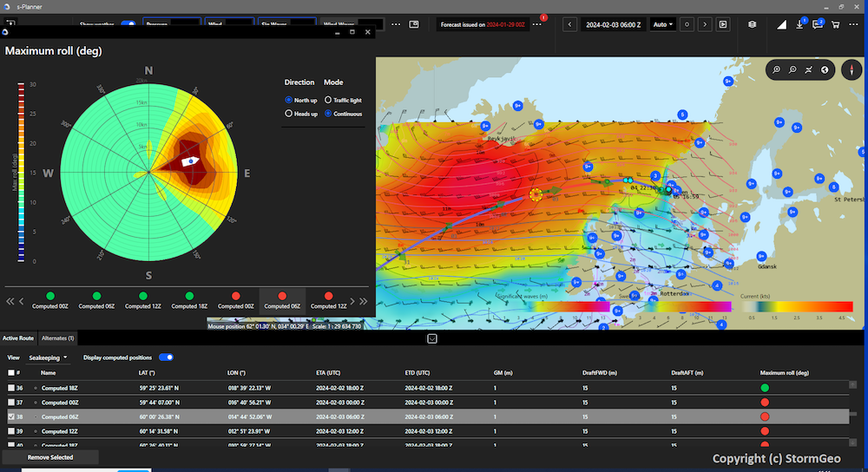Select the Heads up direction option
Screen dimensions: 868x472
point(289,114)
